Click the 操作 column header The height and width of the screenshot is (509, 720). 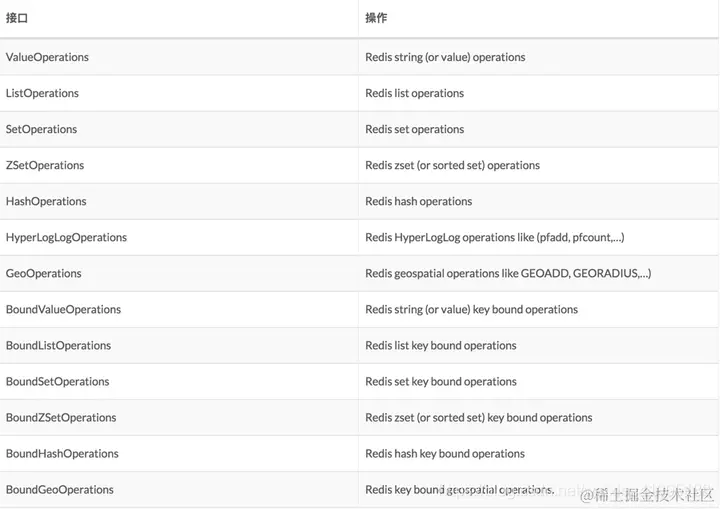pos(376,18)
